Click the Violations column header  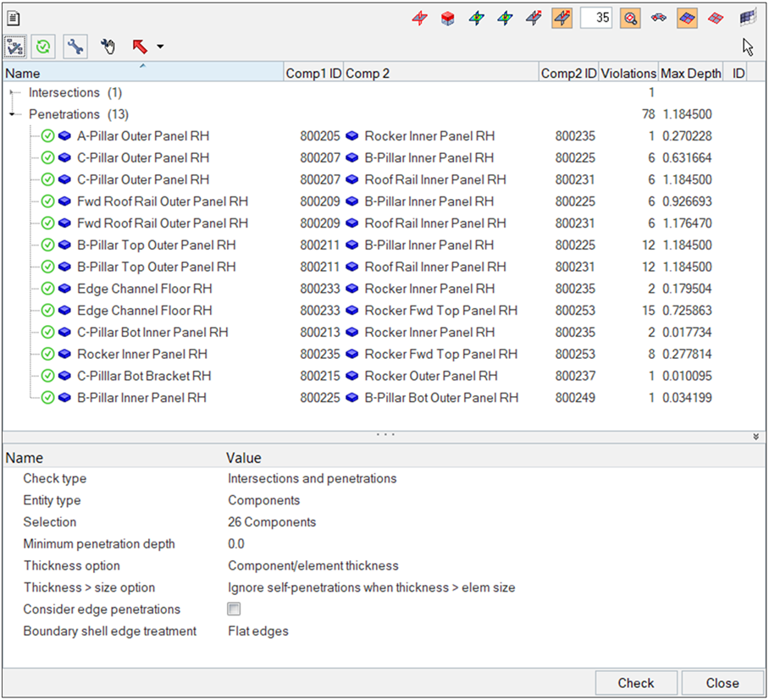[x=628, y=74]
